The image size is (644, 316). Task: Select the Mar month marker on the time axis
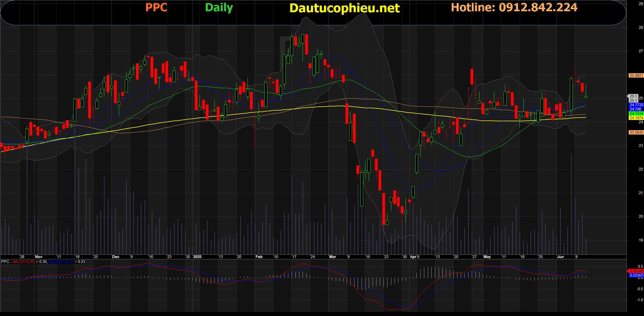(332, 257)
